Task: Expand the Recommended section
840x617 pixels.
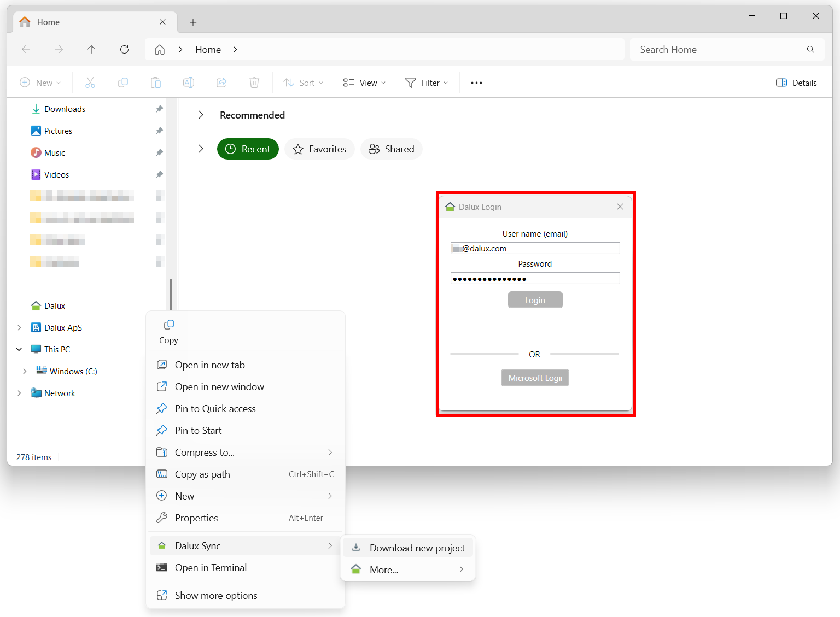Action: (x=201, y=115)
